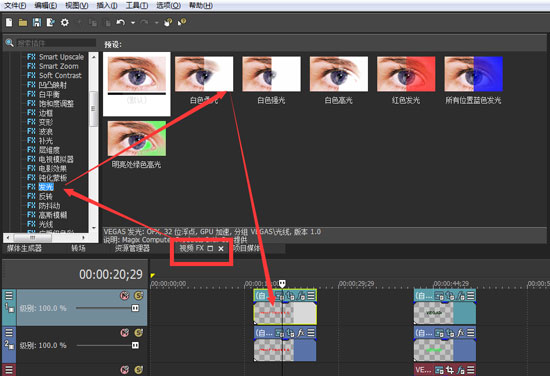550x376 pixels.
Task: Mute video track 1
Action: pos(125,296)
